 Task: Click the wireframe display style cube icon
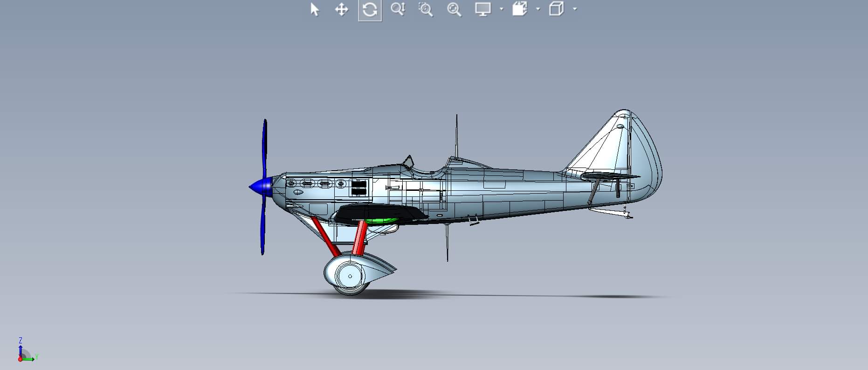pos(557,9)
